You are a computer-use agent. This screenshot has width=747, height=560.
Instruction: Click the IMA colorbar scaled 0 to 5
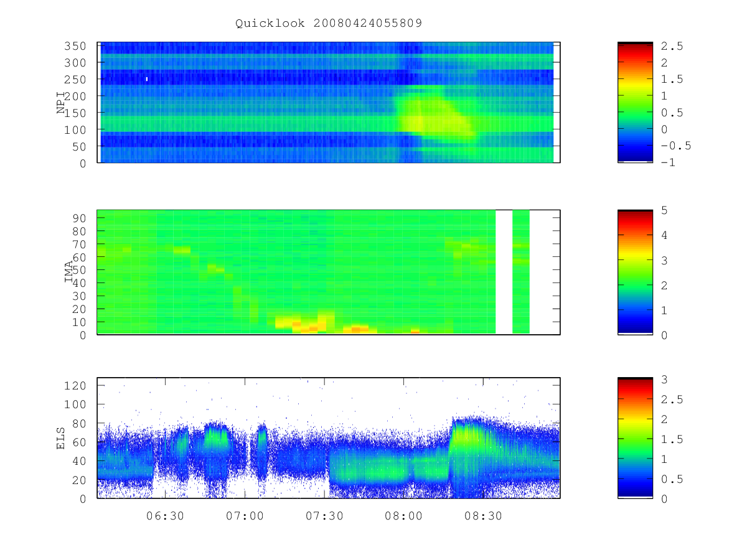[635, 273]
